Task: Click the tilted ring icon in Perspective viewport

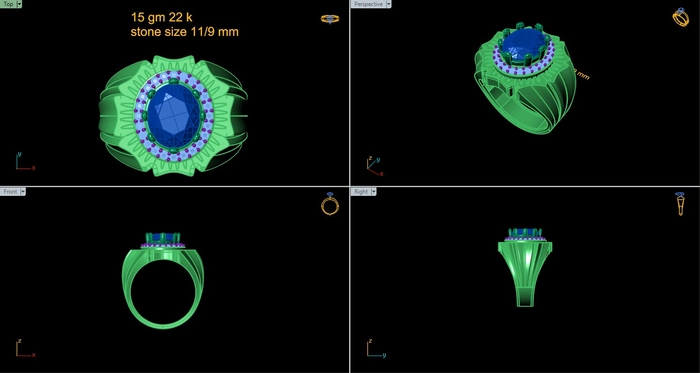Action: [681, 17]
